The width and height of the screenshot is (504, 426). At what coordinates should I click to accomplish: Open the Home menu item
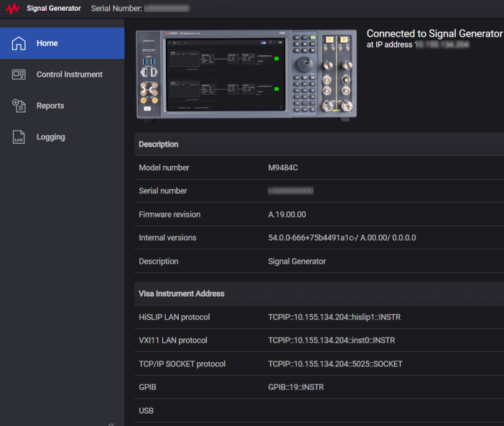(62, 43)
